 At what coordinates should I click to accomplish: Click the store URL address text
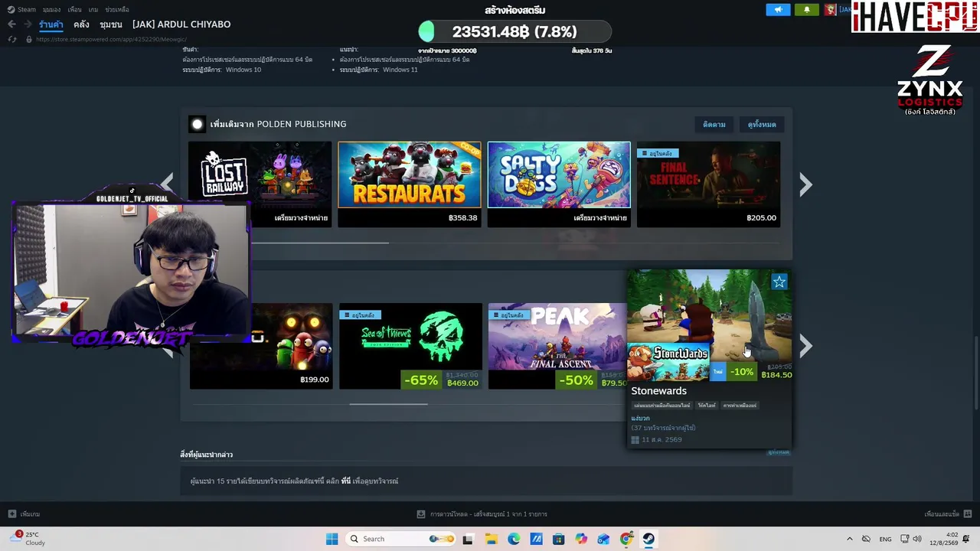pyautogui.click(x=111, y=39)
